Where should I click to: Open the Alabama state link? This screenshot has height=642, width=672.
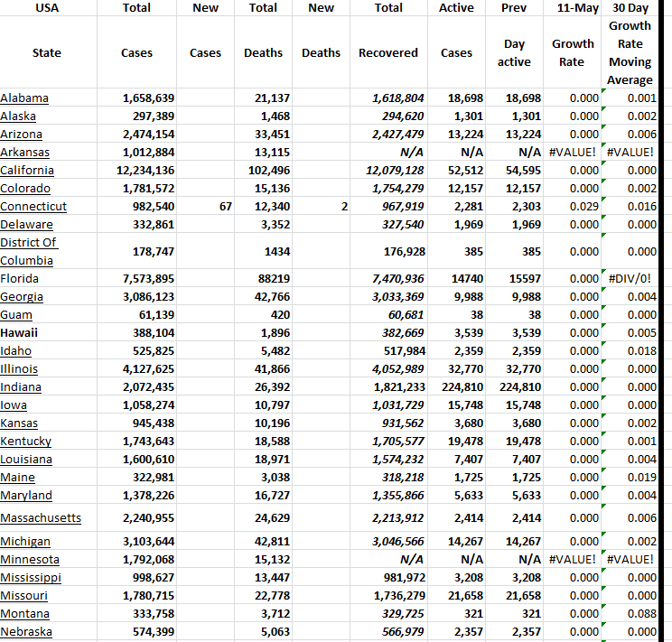coord(24,98)
